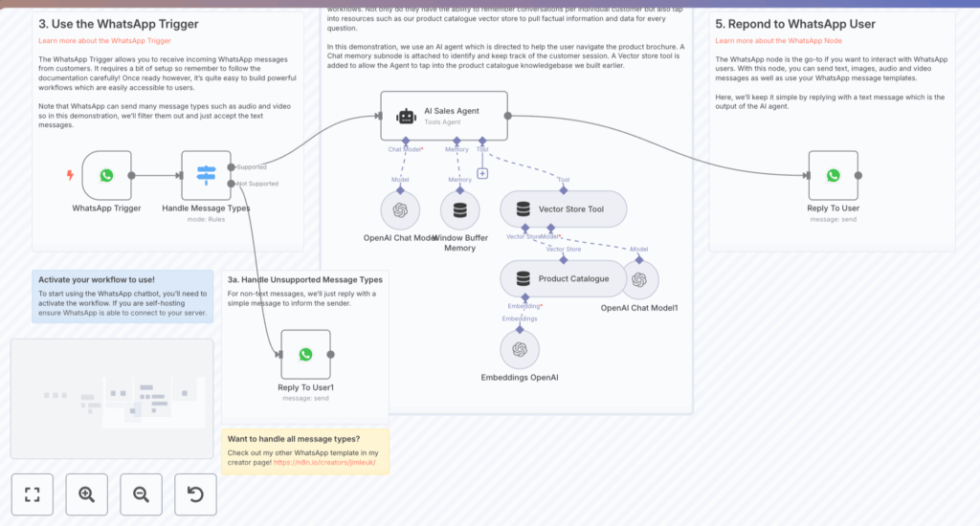The height and width of the screenshot is (526, 980).
Task: Open the OpenAI Chat Model node
Action: [x=400, y=209]
